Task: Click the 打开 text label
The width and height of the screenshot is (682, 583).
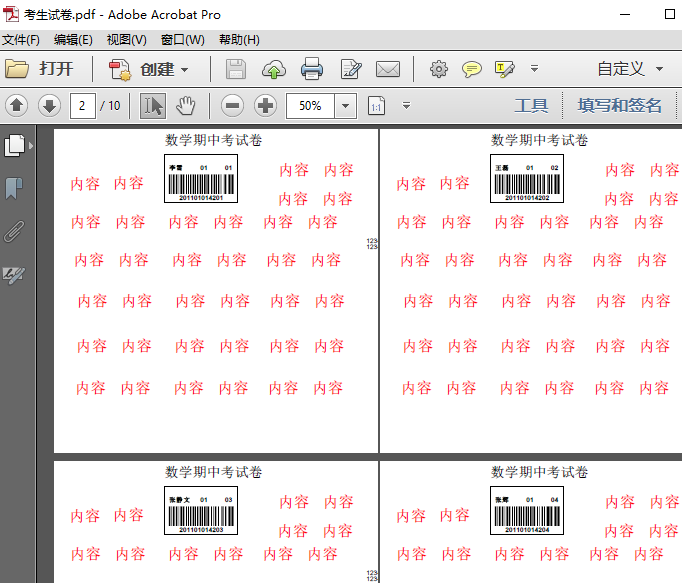Action: 56,69
